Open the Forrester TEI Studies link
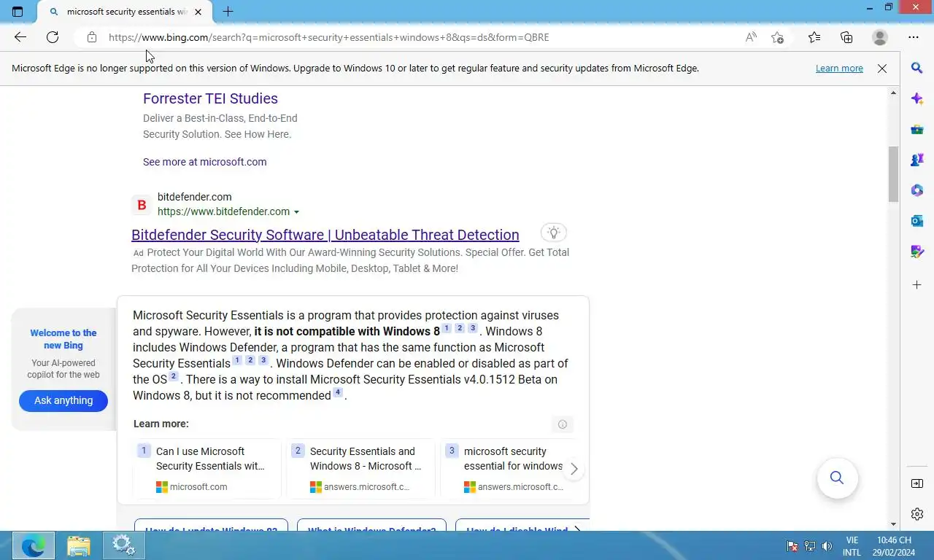This screenshot has height=560, width=934. click(210, 98)
